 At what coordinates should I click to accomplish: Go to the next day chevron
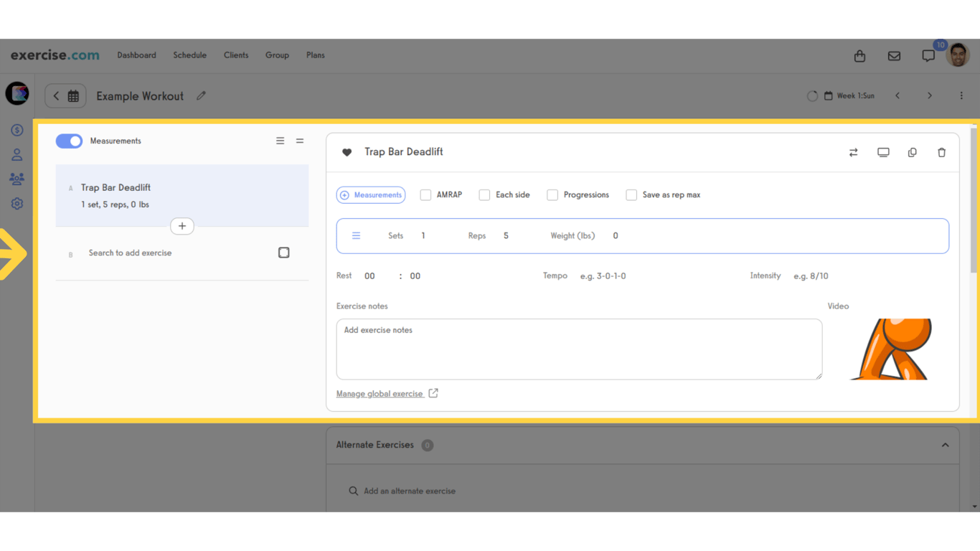pos(930,95)
